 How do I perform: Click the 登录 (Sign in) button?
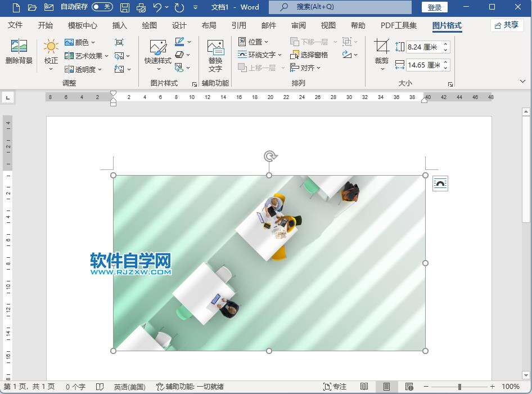point(434,7)
